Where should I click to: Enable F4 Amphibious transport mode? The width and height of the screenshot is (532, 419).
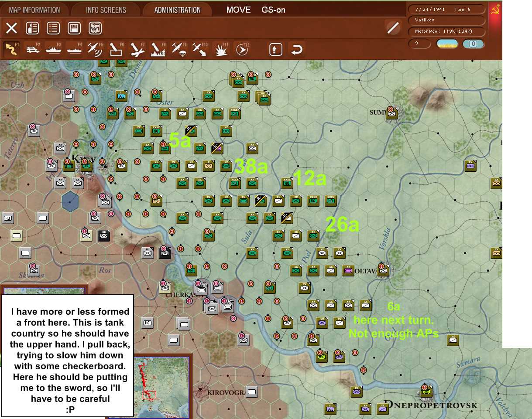pos(75,49)
